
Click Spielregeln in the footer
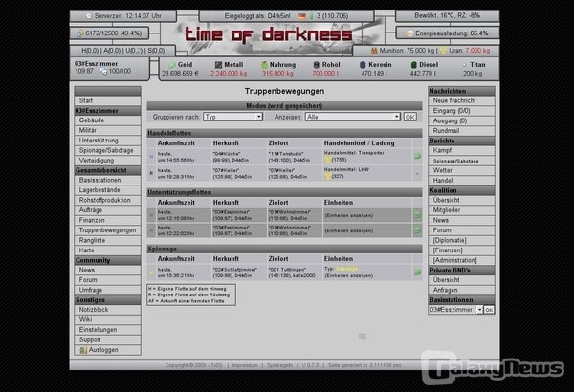(x=279, y=365)
